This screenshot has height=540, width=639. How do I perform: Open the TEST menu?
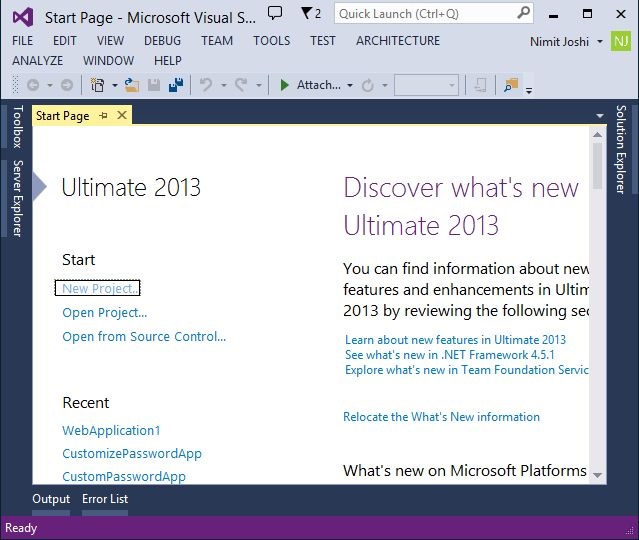(322, 41)
